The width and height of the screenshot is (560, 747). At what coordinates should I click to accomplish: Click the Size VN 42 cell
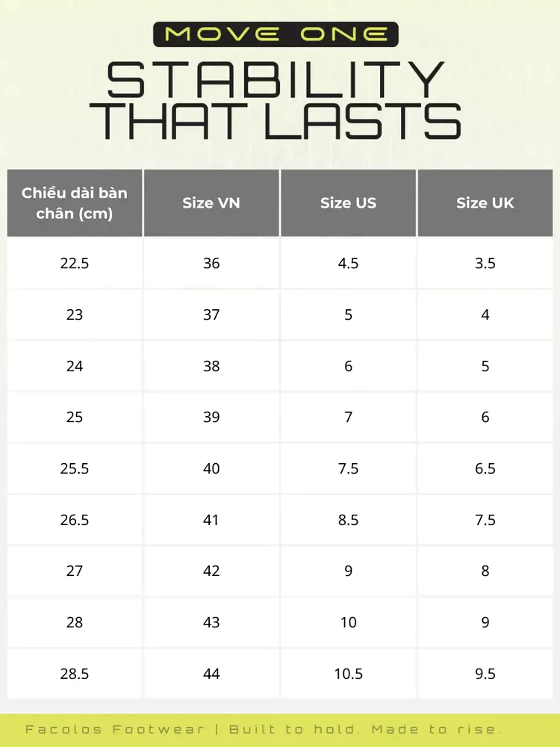(x=211, y=571)
